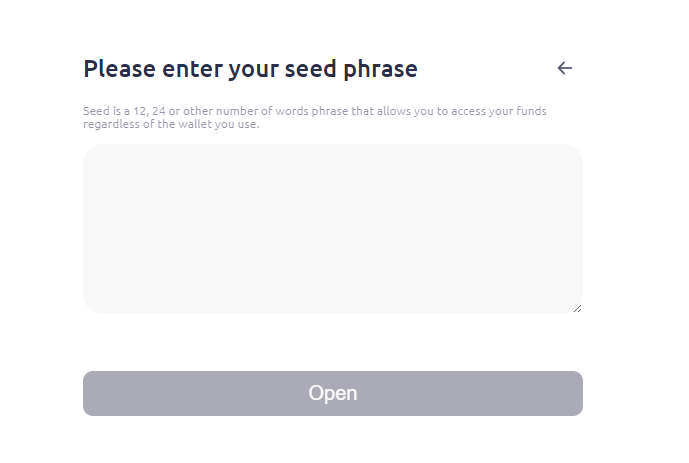The height and width of the screenshot is (463, 689).
Task: Click the center of the seed input field
Action: (332, 228)
